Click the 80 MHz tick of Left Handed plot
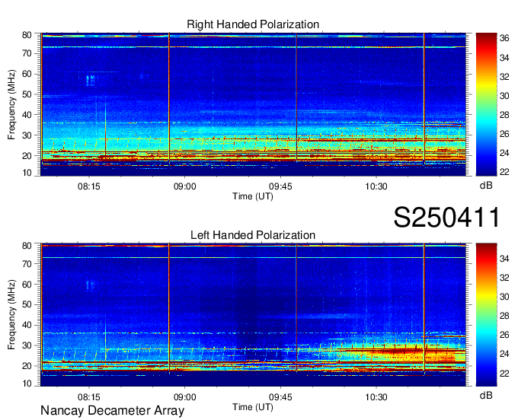 pyautogui.click(x=27, y=246)
